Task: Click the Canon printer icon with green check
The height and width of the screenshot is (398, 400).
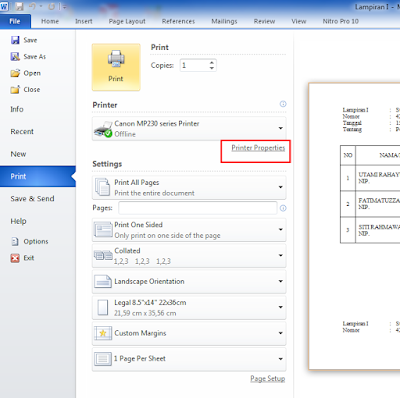Action: point(103,129)
